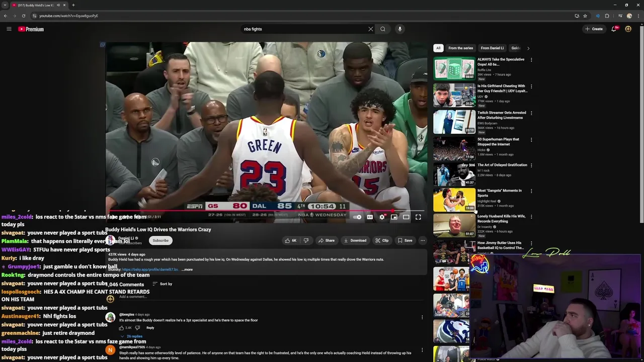
Task: Expand the 26 replies thread
Action: 131,336
